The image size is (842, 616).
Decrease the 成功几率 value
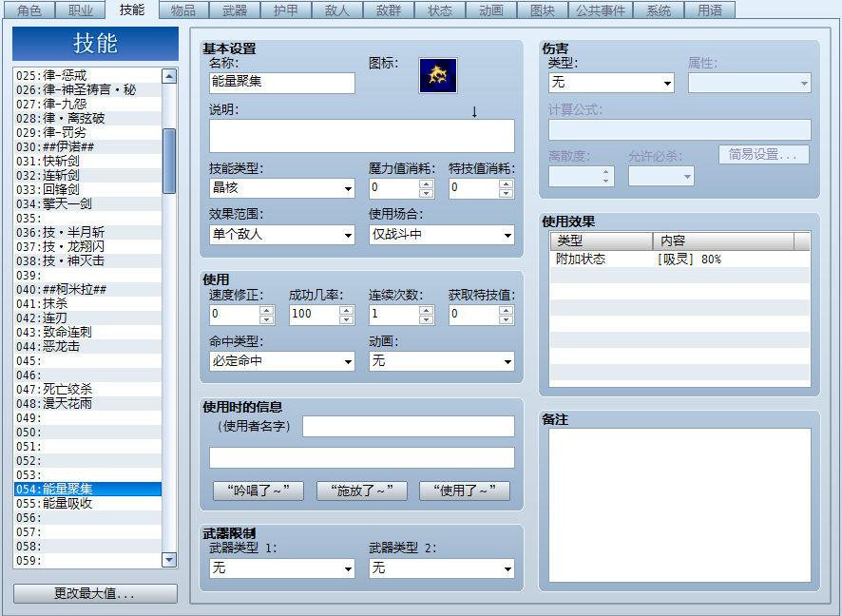click(x=346, y=319)
